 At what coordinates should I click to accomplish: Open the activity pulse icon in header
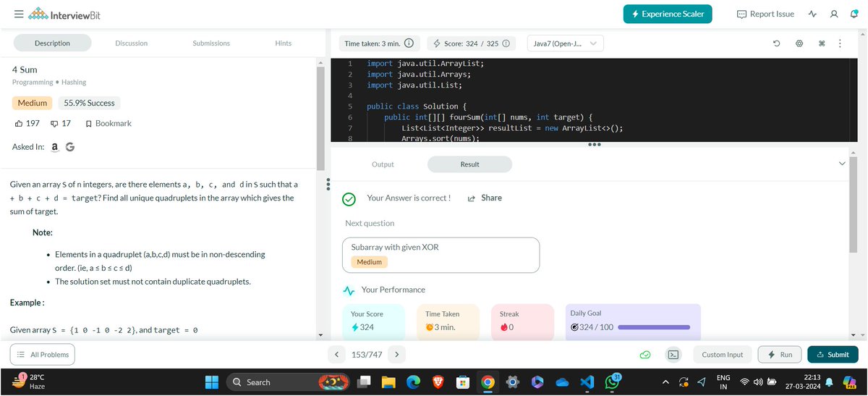[813, 14]
